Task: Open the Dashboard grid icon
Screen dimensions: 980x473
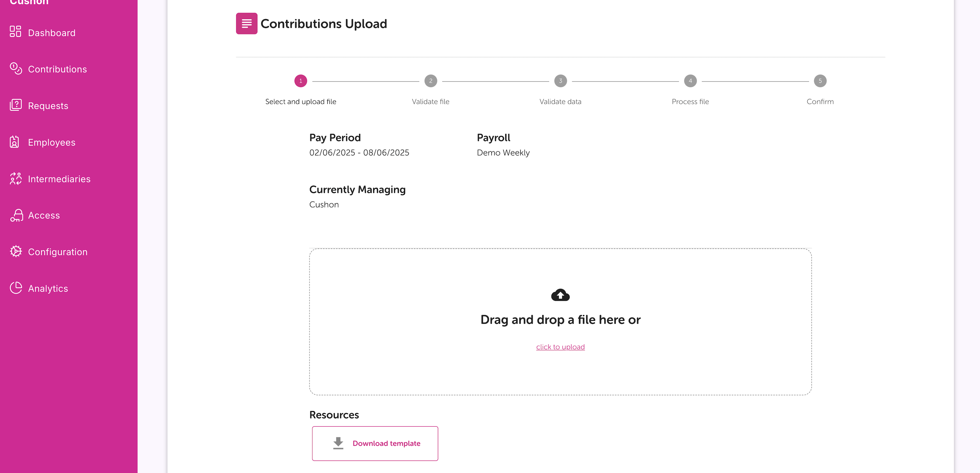Action: coord(15,32)
